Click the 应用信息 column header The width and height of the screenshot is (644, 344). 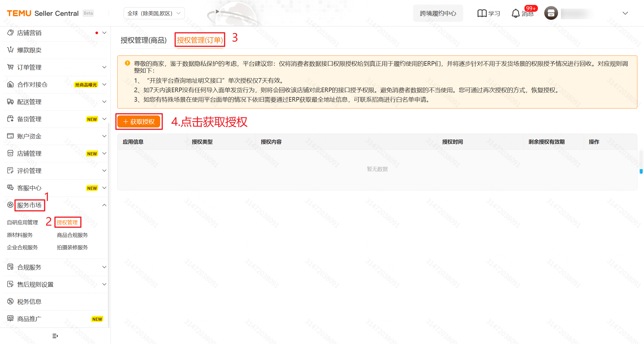[133, 142]
